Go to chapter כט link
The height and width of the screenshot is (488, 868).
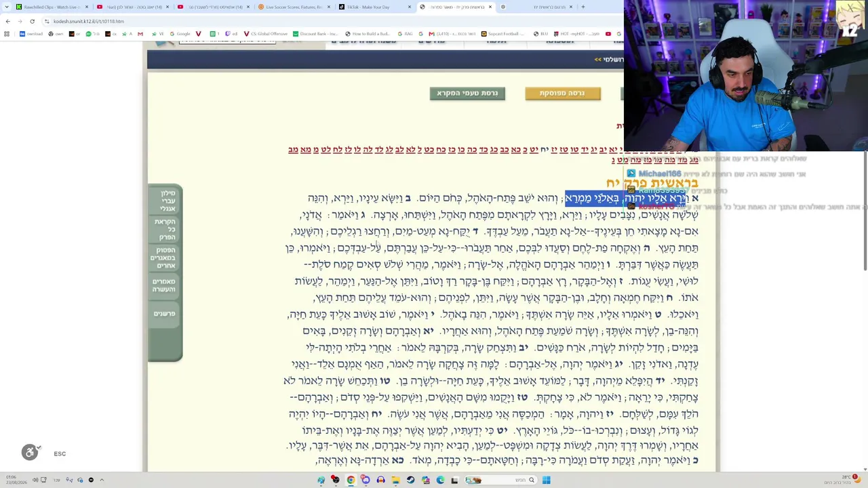[x=429, y=149]
